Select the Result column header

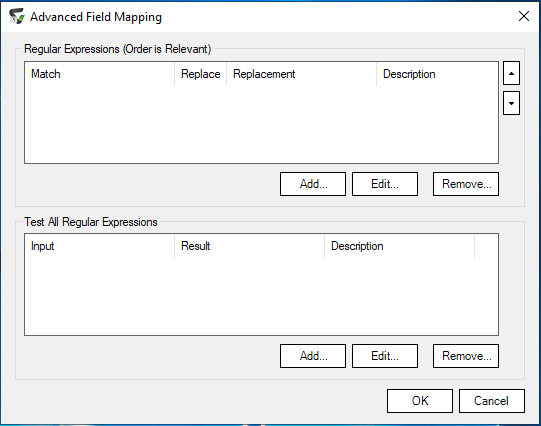click(x=249, y=246)
